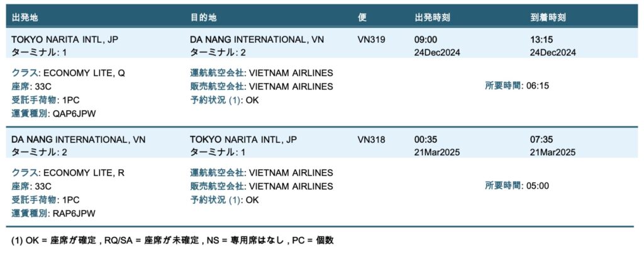This screenshot has width=644, height=254.
Task: Select flight number VN319
Action: 371,40
